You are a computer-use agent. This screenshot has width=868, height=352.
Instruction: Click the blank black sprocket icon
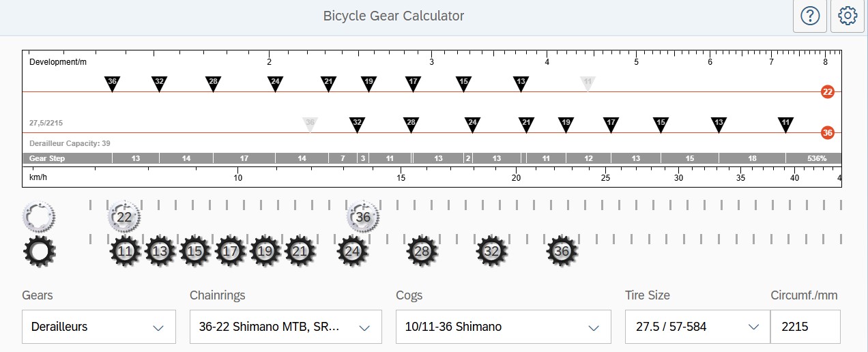tap(39, 251)
